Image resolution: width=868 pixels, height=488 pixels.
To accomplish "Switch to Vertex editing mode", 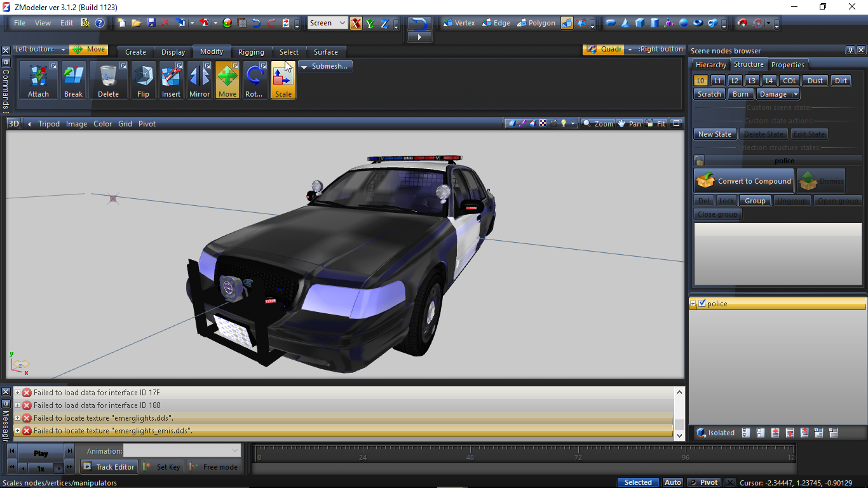I will [x=459, y=23].
